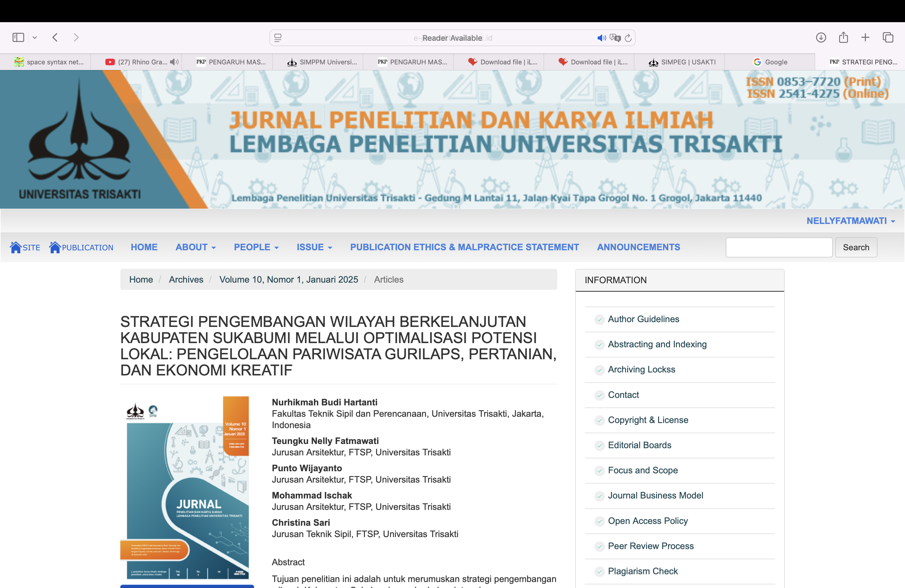905x588 pixels.
Task: Click the reader view icon in address bar
Action: (278, 38)
